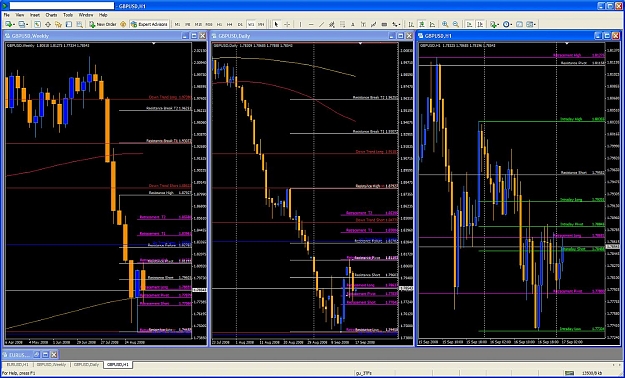The height and width of the screenshot is (378, 625).
Task: Open the Help menu
Action: coord(103,15)
